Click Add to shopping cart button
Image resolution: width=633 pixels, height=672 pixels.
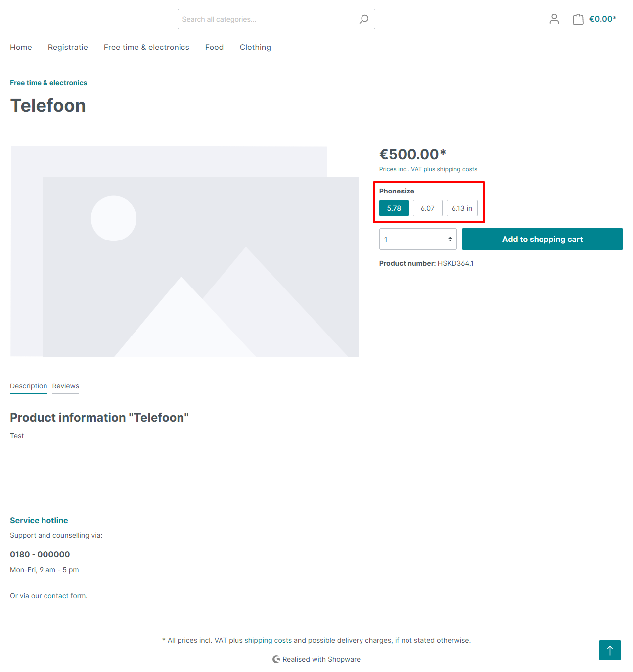[542, 239]
